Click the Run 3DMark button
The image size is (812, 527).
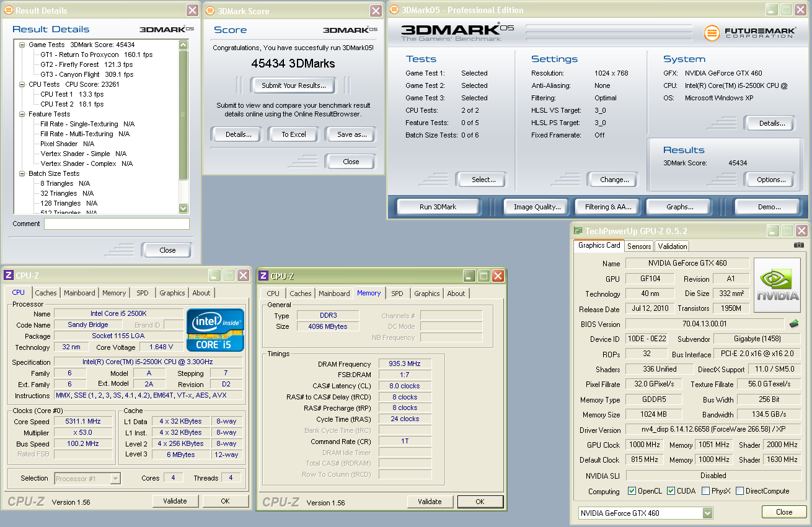coord(438,207)
